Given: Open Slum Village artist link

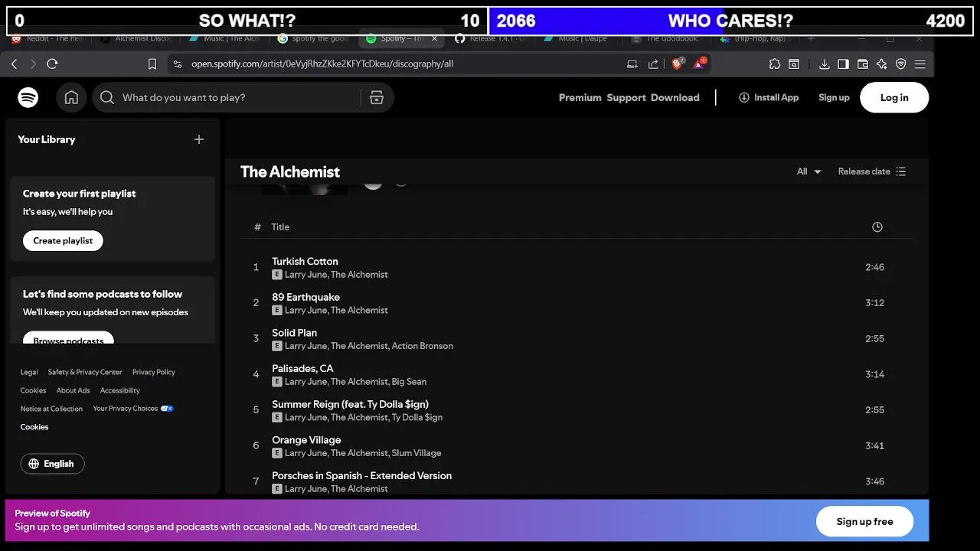Looking at the screenshot, I should tap(416, 453).
